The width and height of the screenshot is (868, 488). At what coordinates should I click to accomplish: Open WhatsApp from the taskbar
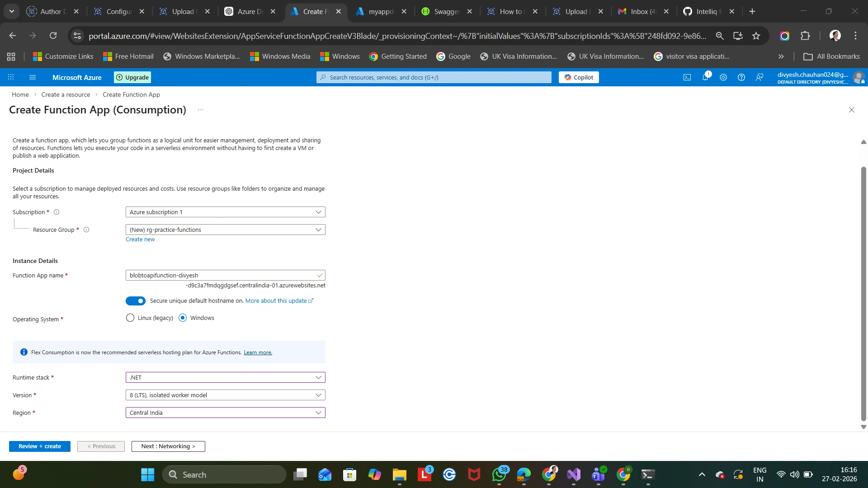coord(500,474)
